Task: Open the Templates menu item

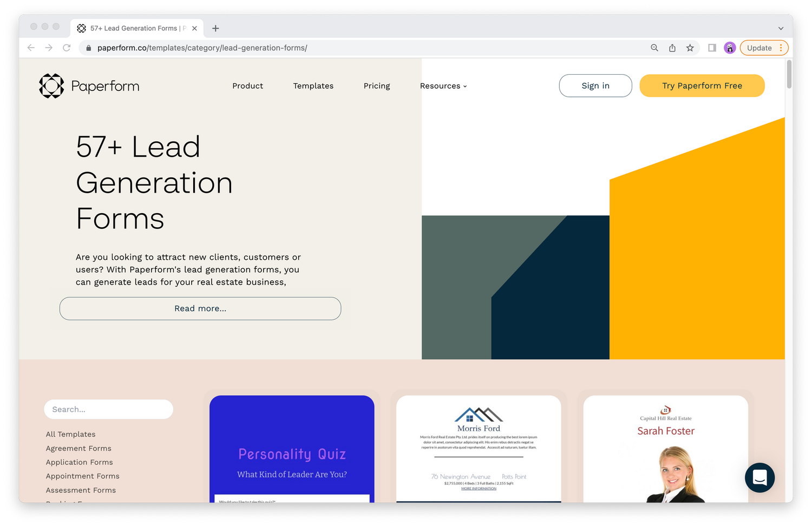Action: [313, 86]
